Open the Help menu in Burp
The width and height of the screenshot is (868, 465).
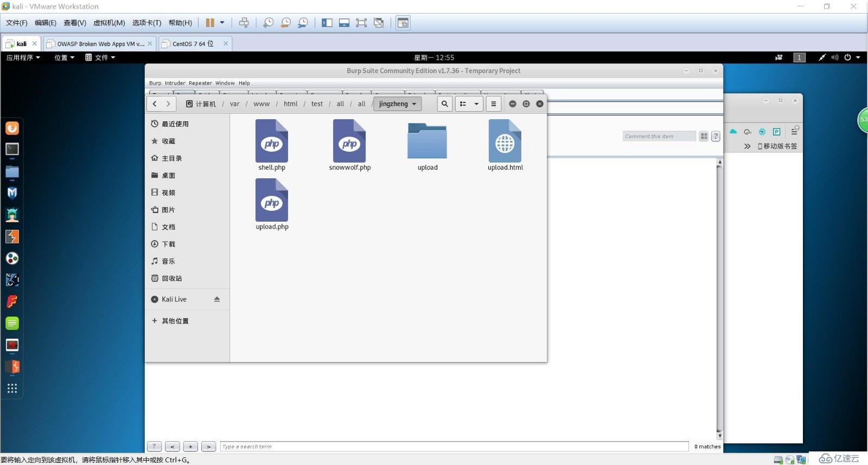244,83
